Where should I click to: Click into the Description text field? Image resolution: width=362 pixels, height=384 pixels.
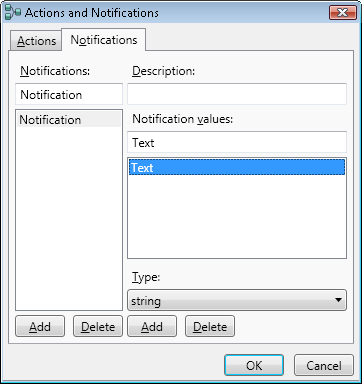pos(237,95)
